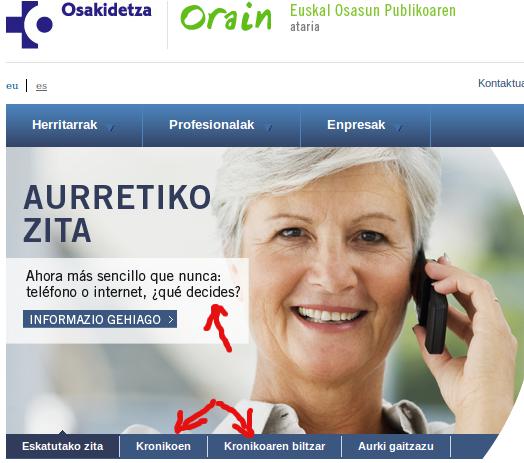The width and height of the screenshot is (524, 463).
Task: Click the chevron on INFORMAZIO GEHIAGO button
Action: click(x=171, y=320)
